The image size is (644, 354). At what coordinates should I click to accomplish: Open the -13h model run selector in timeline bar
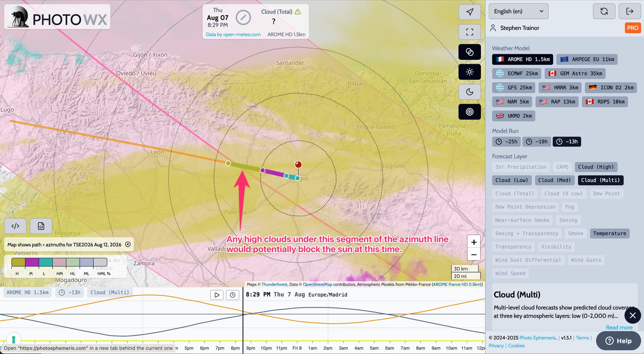[70, 293]
